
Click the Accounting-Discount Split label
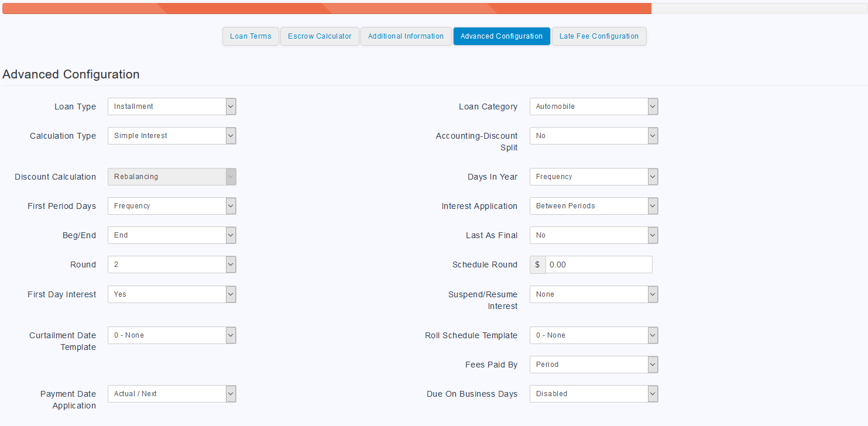pyautogui.click(x=476, y=142)
